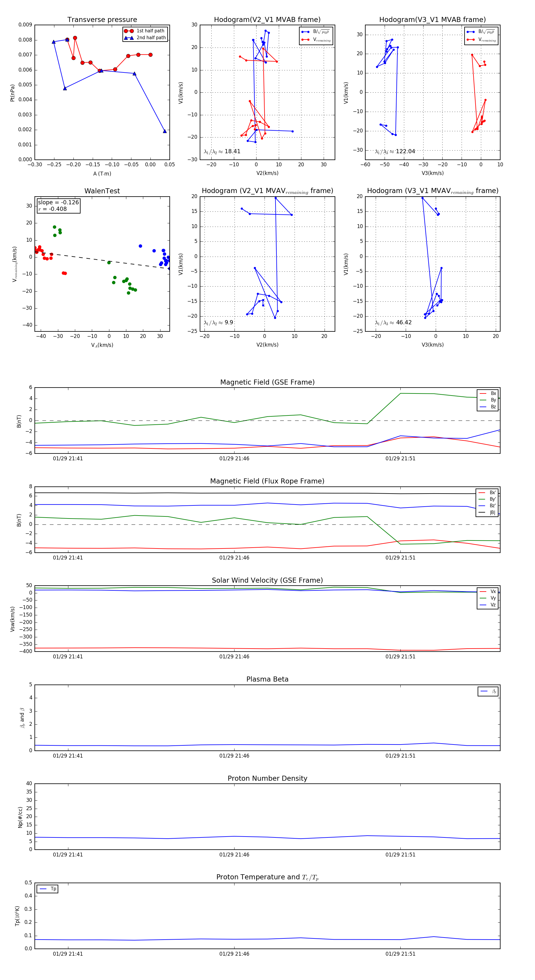Screen dimensions: 535x980
Task: Click the '|B|' legend entry
Action: [487, 513]
